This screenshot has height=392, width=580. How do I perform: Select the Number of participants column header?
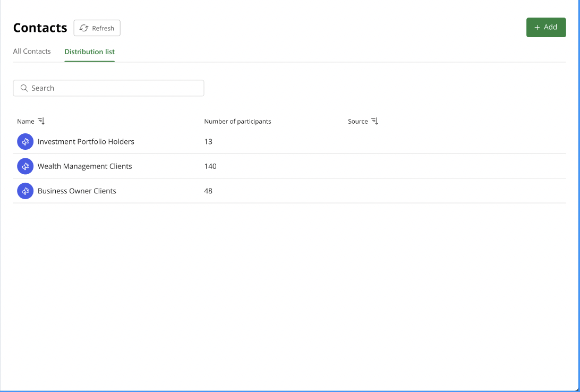tap(237, 121)
